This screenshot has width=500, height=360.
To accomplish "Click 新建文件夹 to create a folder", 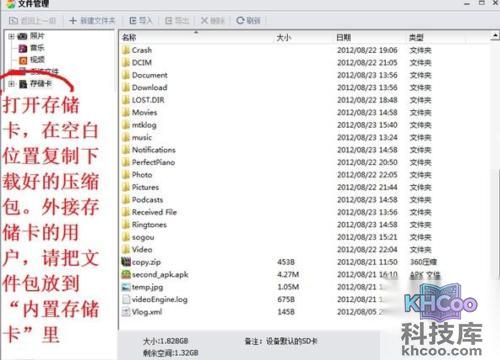I will (x=92, y=21).
